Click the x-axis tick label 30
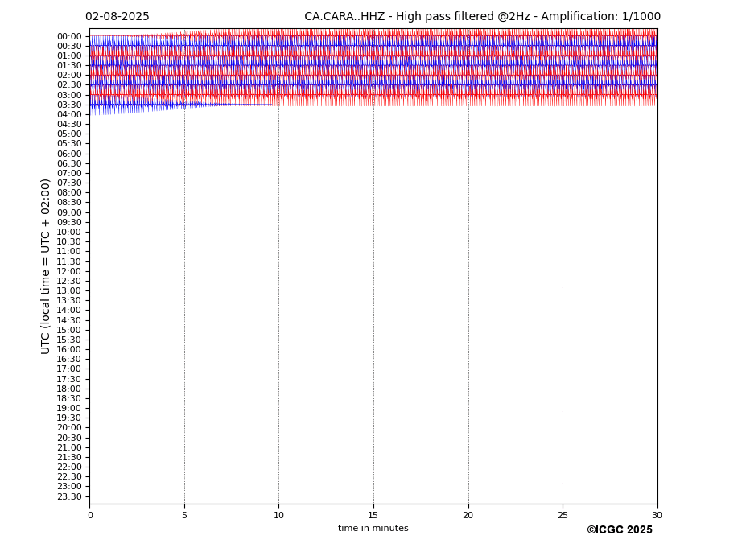 pyautogui.click(x=657, y=515)
